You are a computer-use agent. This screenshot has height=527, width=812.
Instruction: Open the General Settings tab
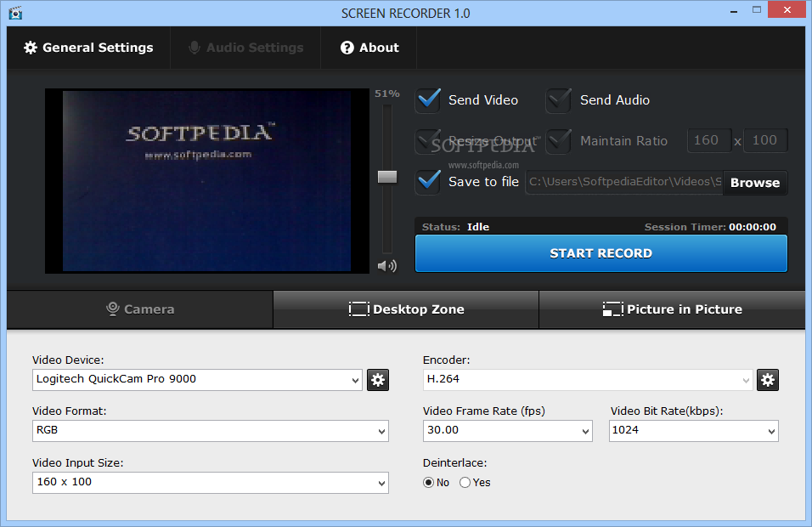88,48
